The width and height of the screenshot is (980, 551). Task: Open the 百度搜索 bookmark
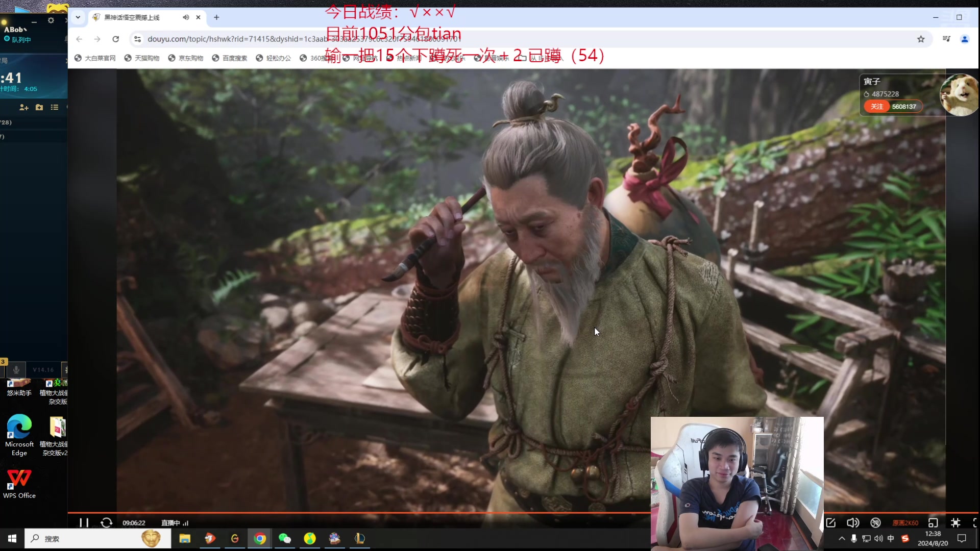[230, 58]
